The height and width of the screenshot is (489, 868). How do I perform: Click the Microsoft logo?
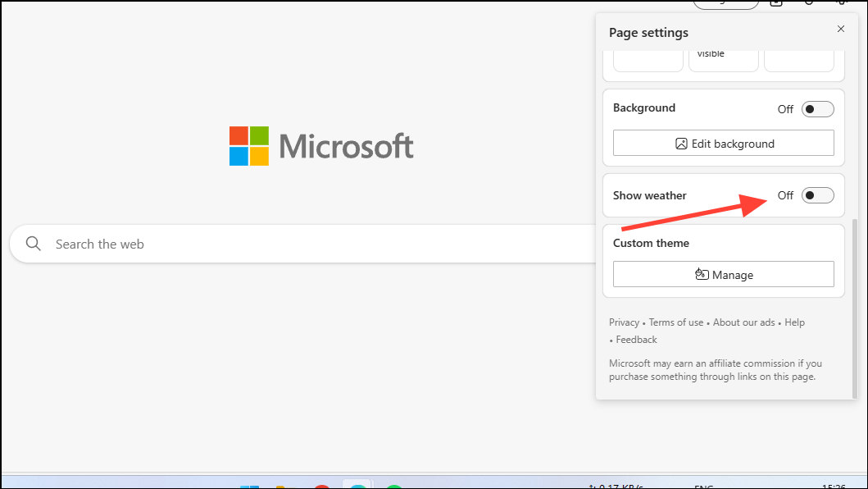(x=320, y=145)
